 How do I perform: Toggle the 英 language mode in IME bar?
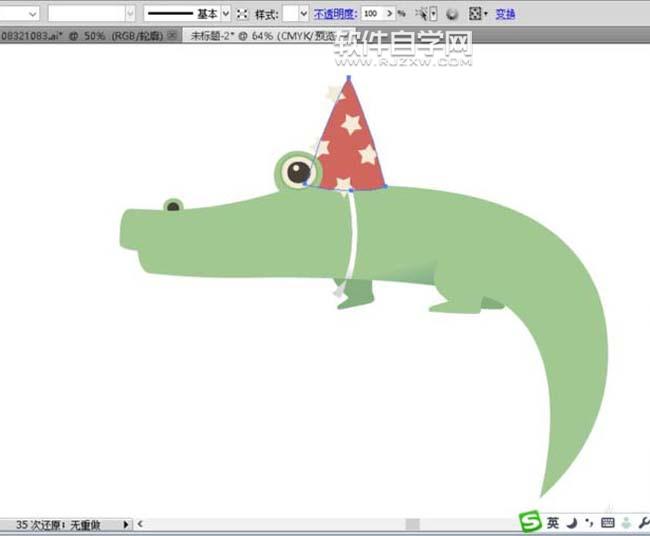pyautogui.click(x=552, y=523)
